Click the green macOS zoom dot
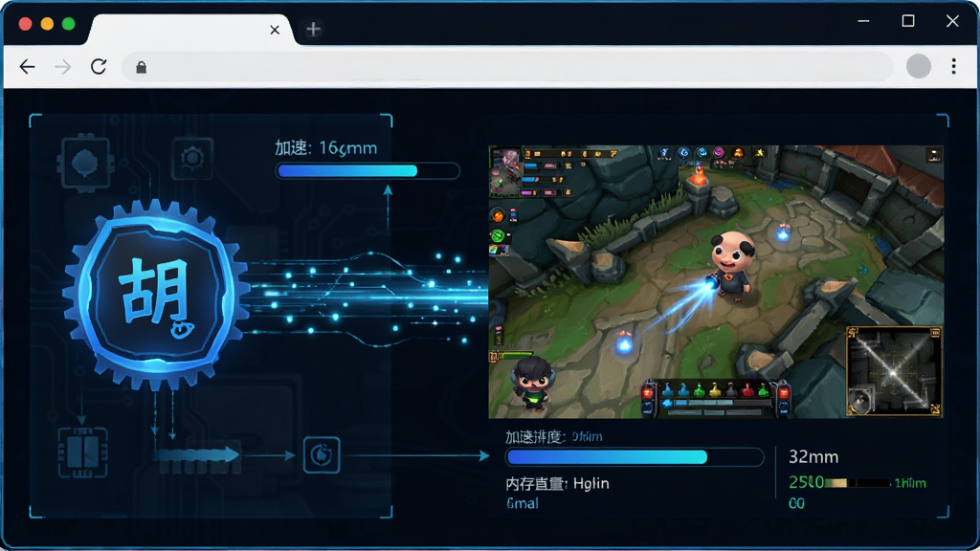This screenshot has width=980, height=551. [69, 24]
